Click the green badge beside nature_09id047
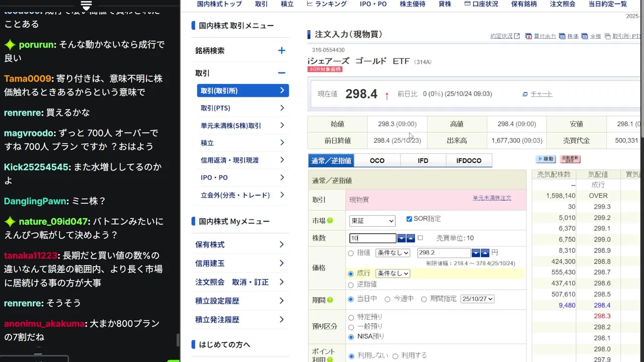Screen dimensions: 644x362 tap(10, 222)
